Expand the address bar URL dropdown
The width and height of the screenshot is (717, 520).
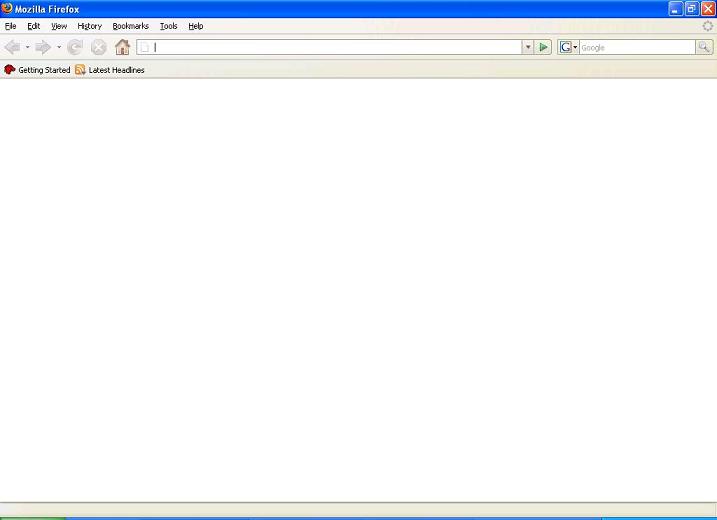point(528,47)
